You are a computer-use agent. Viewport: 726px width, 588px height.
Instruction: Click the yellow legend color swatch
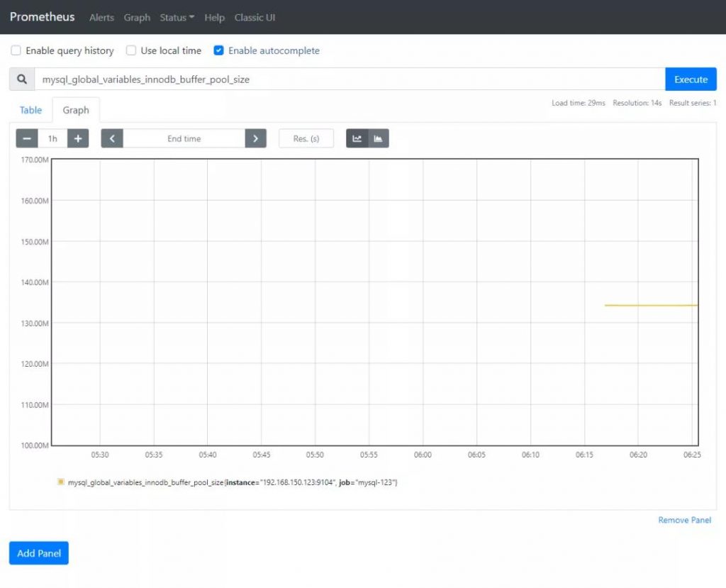point(61,482)
